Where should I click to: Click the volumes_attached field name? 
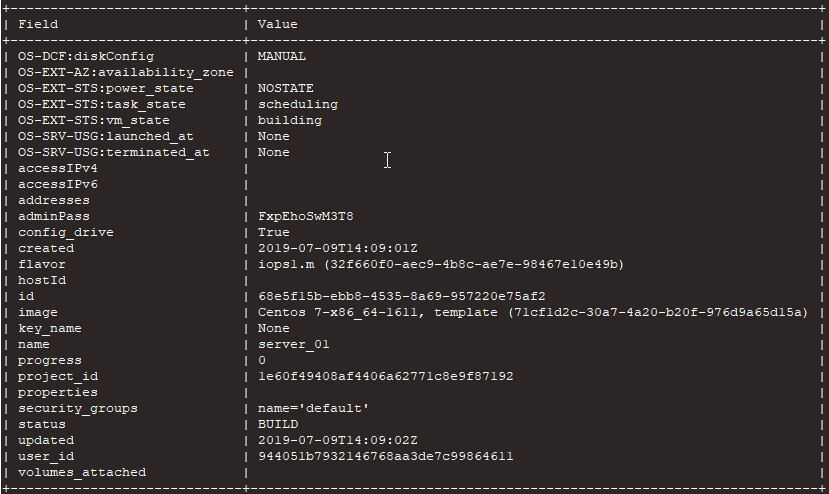[x=82, y=472]
